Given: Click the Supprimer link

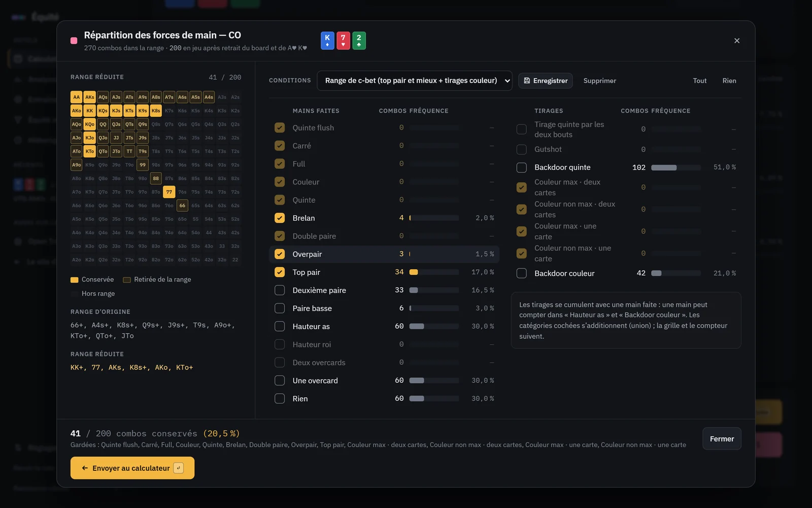Looking at the screenshot, I should [x=600, y=81].
